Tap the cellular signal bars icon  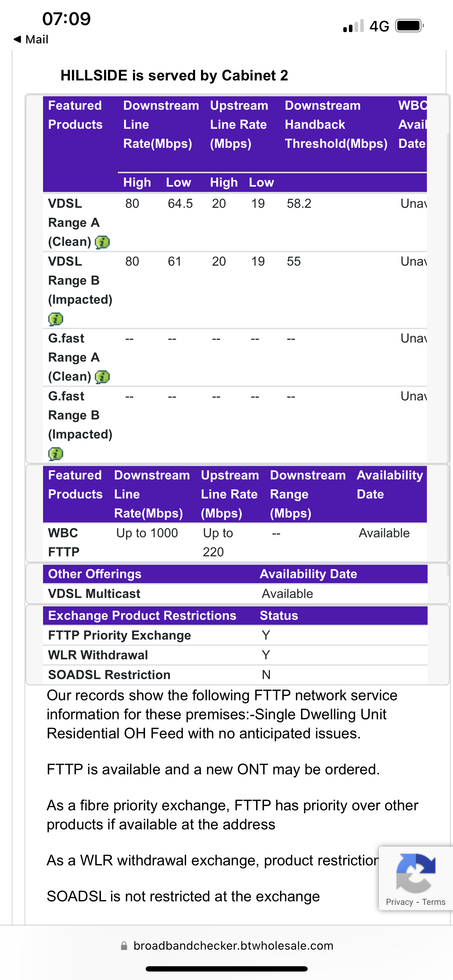pos(354,26)
